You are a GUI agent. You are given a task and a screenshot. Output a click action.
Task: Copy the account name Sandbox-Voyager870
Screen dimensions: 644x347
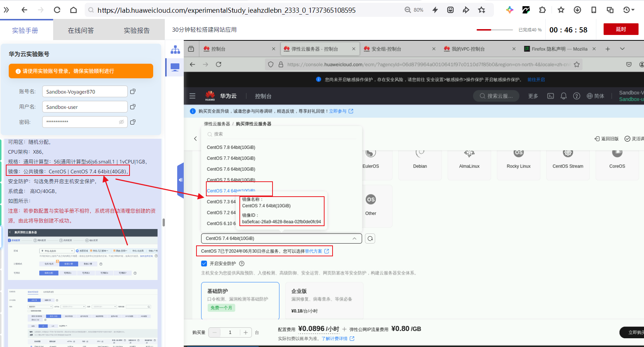(133, 91)
